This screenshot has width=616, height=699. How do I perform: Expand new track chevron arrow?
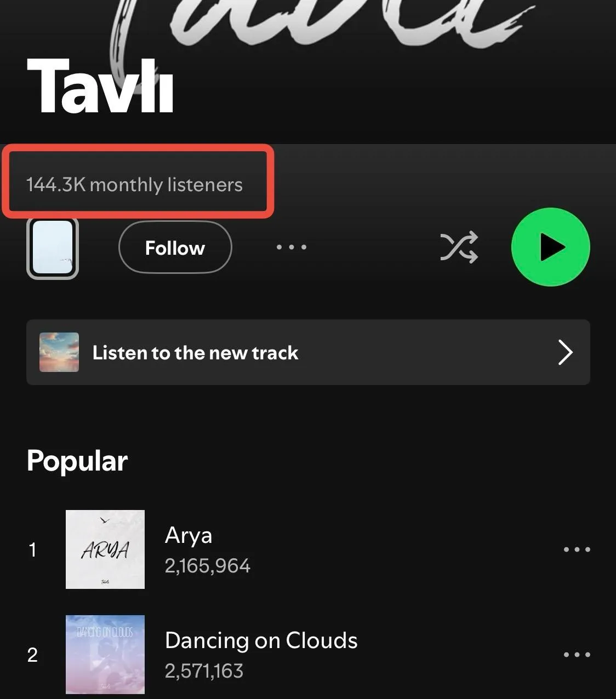(565, 352)
